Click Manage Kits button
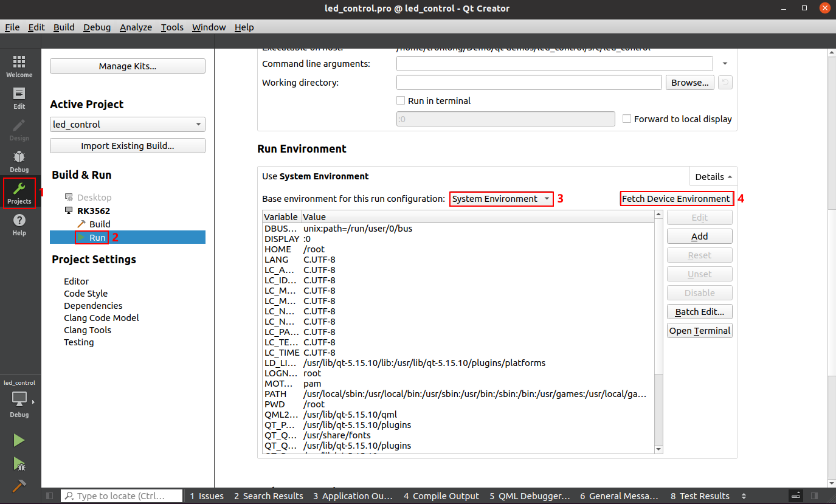Viewport: 836px width, 504px height. [x=128, y=66]
